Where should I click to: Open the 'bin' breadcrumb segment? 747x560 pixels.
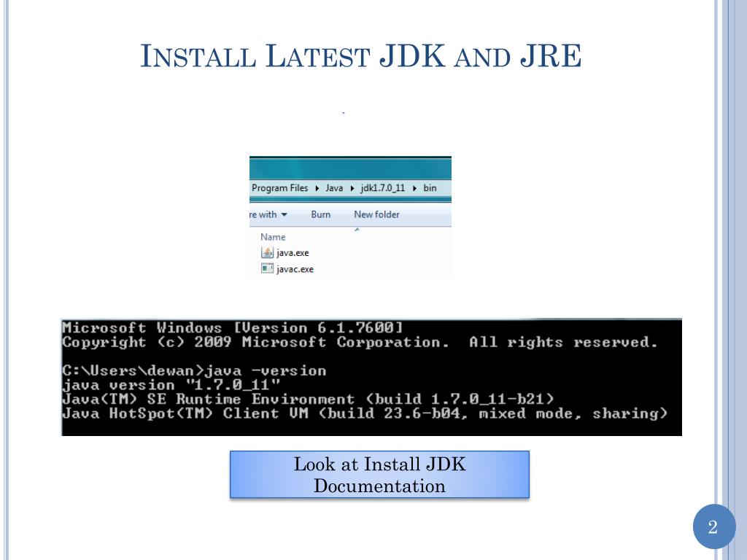tap(430, 187)
